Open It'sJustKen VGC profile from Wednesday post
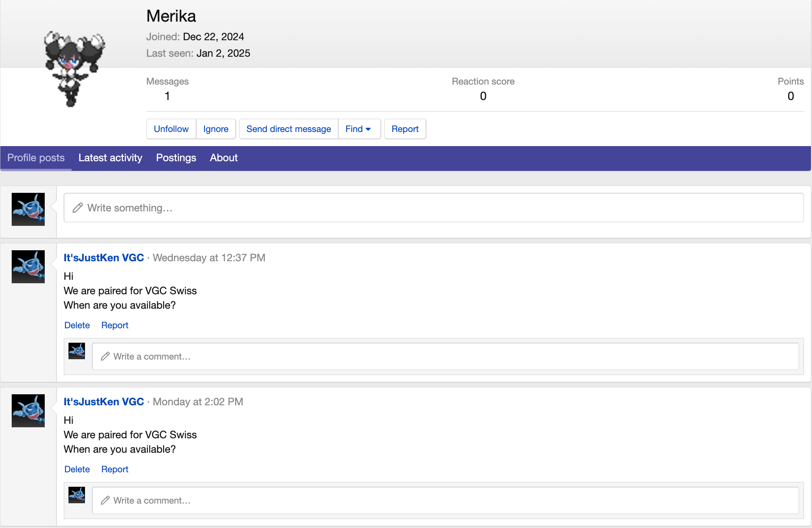812x528 pixels. click(x=104, y=257)
